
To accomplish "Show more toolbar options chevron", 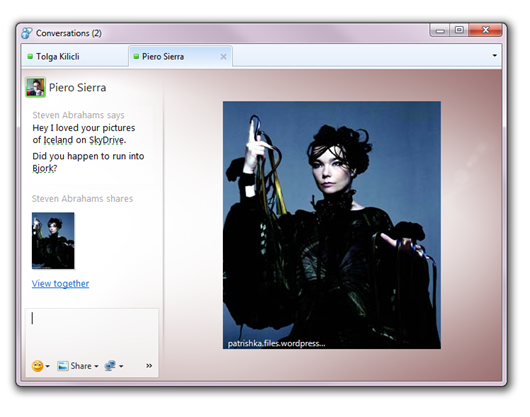I will (x=149, y=366).
